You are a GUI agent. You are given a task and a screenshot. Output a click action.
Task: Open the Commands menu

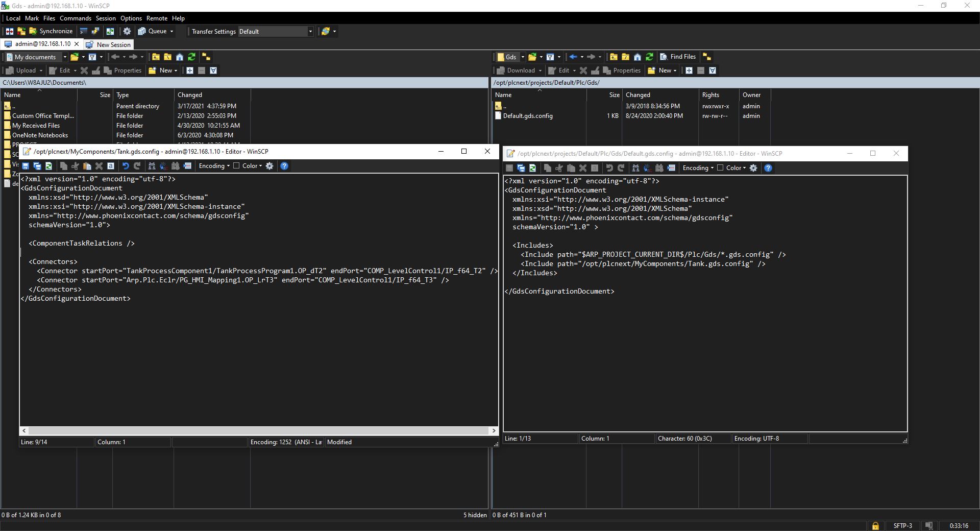pyautogui.click(x=75, y=18)
